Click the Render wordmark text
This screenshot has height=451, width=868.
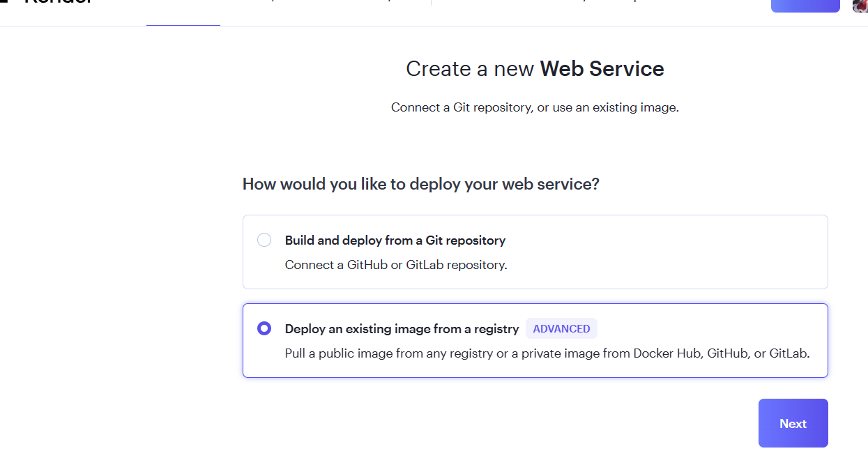(59, 2)
